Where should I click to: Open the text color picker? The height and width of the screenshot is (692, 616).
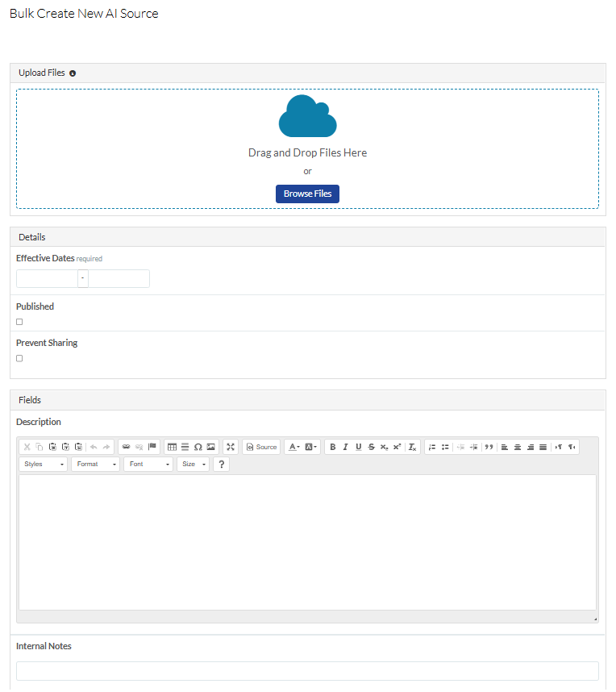click(293, 447)
